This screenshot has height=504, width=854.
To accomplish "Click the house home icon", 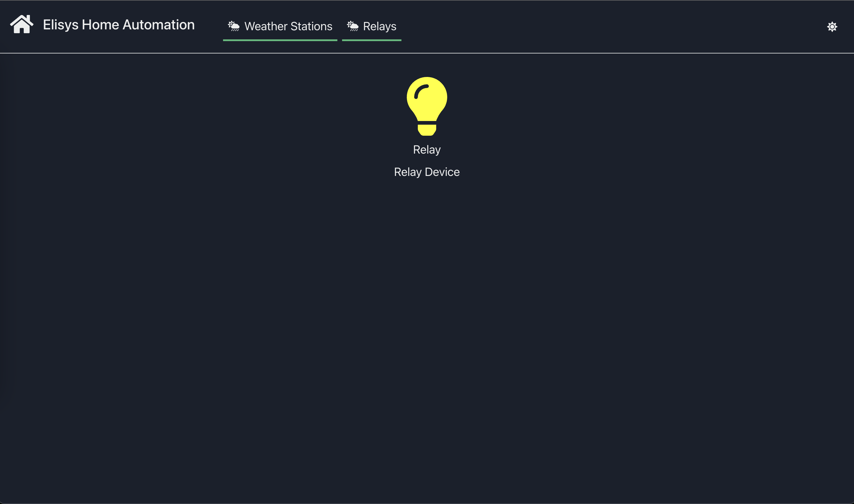I will coord(22,24).
